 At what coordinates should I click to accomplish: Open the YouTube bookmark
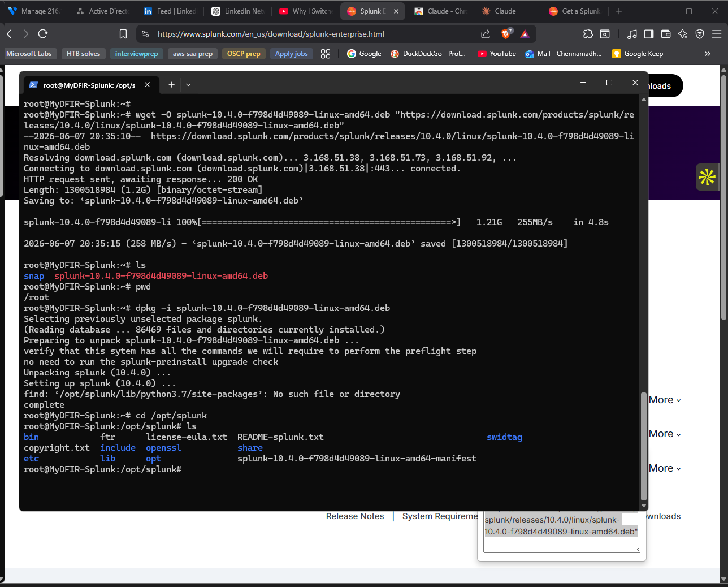point(497,54)
